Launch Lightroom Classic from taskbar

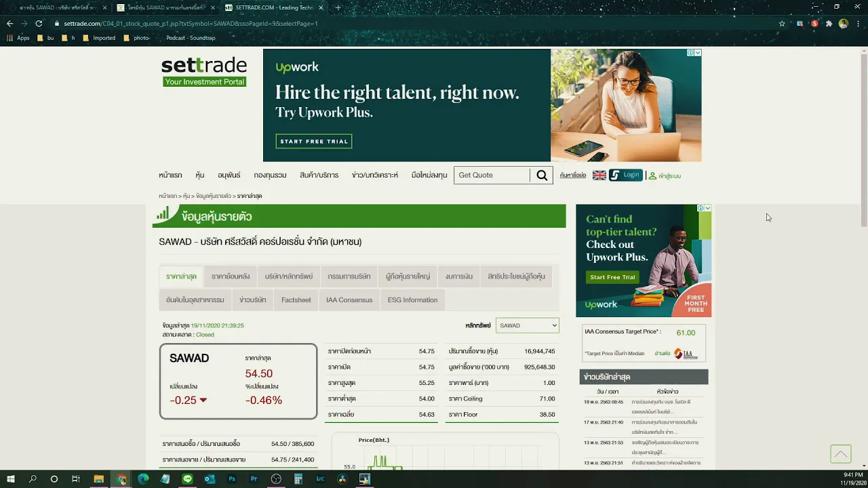tap(320, 479)
